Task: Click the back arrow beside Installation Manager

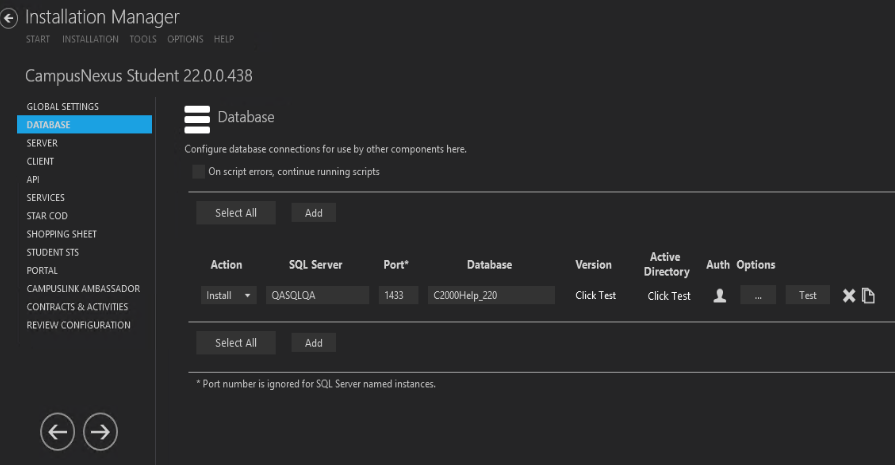Action: 9,18
